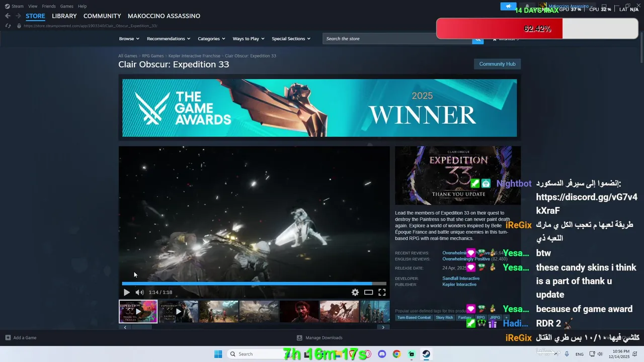Click the Expedition 33 Thank You Update image
Viewport: 644px width, 362px height.
pyautogui.click(x=458, y=175)
